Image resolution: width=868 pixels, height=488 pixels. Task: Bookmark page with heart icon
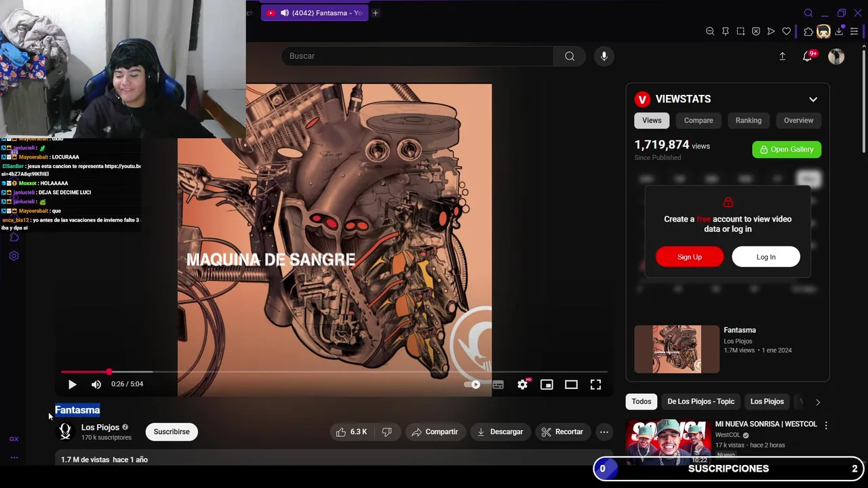787,31
